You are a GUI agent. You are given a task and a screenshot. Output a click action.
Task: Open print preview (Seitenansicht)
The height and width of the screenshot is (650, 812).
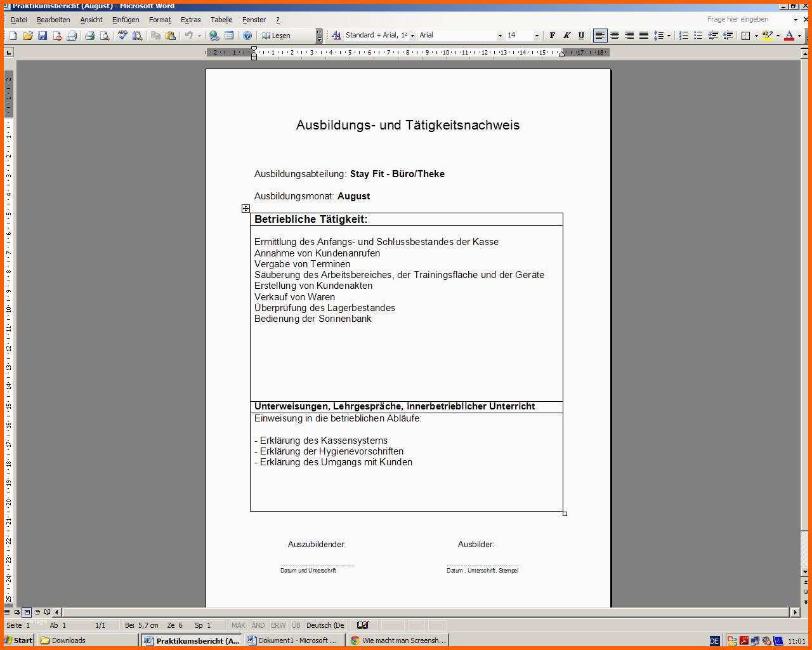coord(104,36)
